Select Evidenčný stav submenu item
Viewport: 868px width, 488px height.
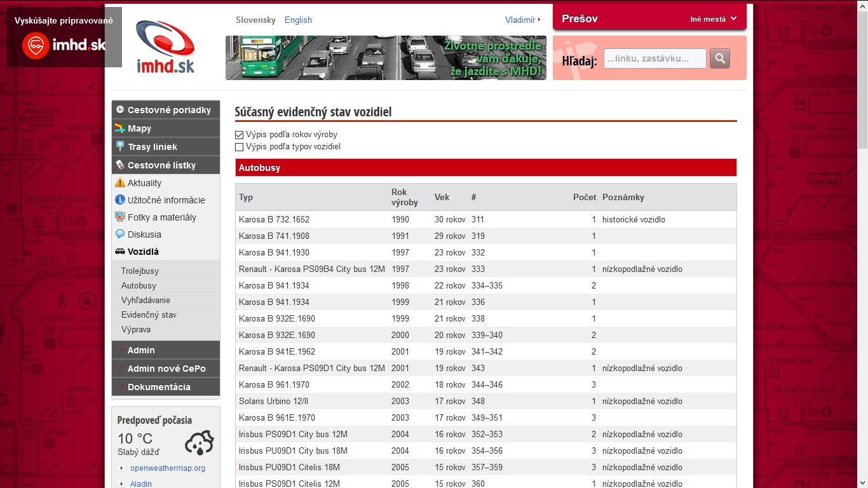pos(149,315)
